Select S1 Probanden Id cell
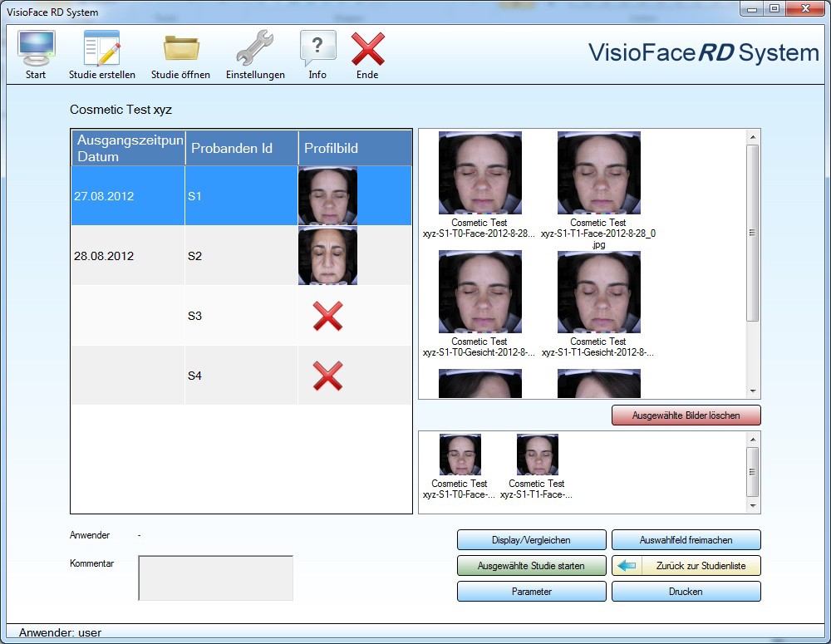 tap(241, 196)
